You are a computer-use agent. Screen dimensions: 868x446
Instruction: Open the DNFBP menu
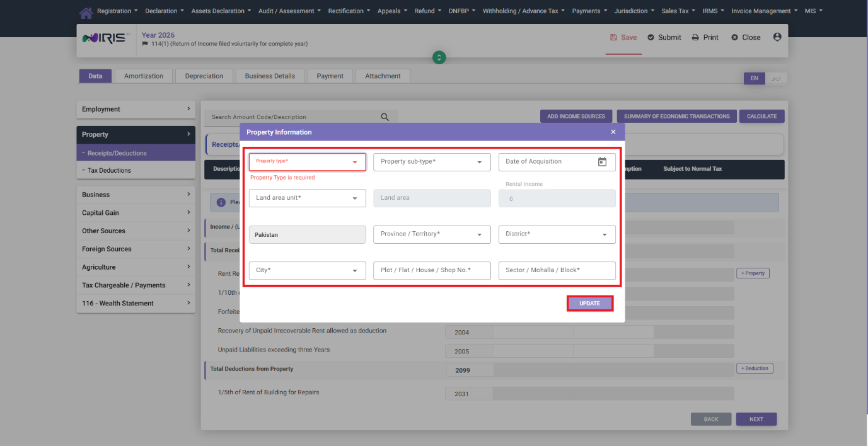pyautogui.click(x=462, y=11)
